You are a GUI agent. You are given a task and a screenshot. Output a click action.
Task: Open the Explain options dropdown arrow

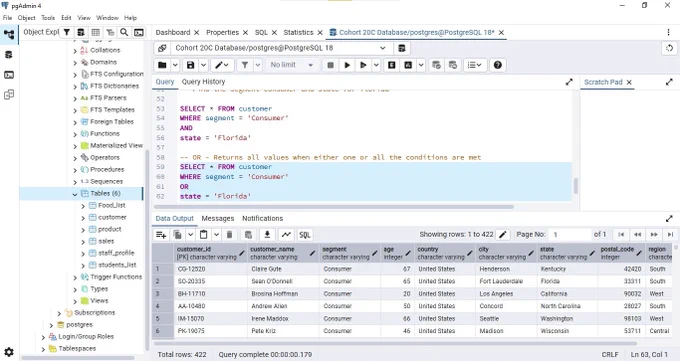coord(421,65)
